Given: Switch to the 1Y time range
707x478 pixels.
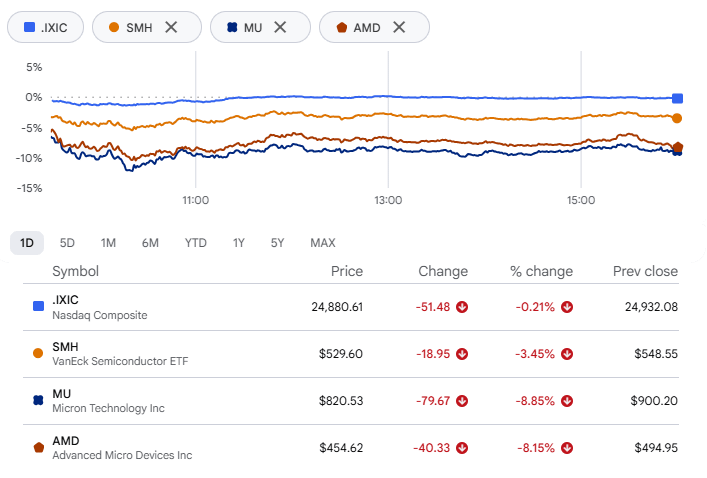Looking at the screenshot, I should (x=239, y=243).
